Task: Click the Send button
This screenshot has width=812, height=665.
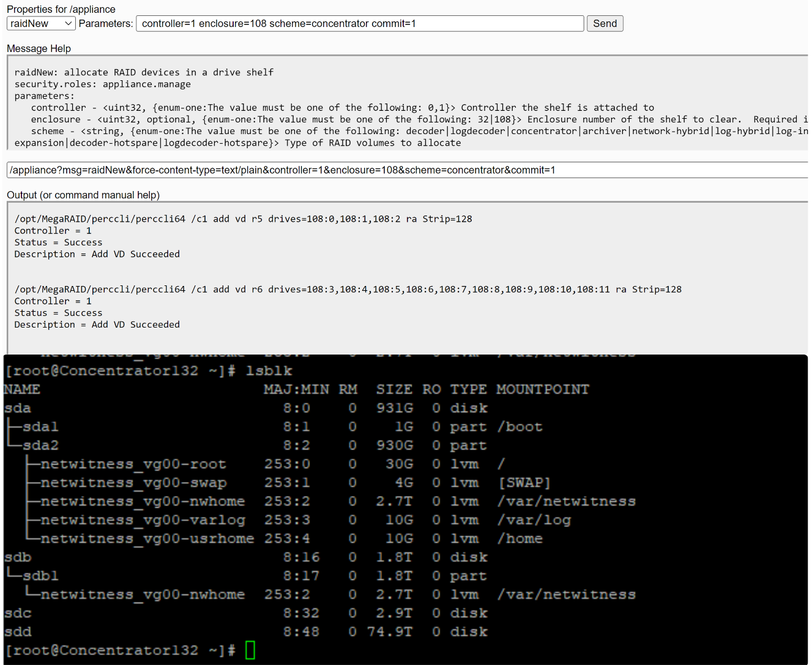Action: click(605, 23)
